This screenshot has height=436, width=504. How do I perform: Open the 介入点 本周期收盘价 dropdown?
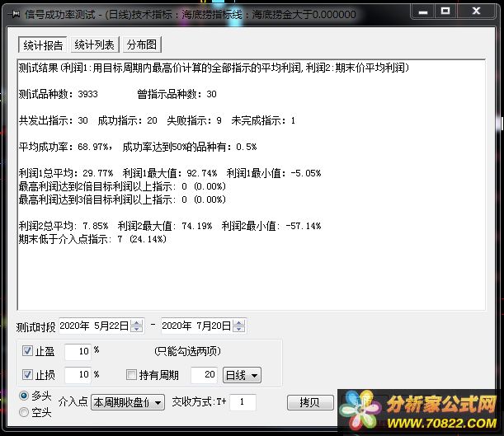coord(128,402)
